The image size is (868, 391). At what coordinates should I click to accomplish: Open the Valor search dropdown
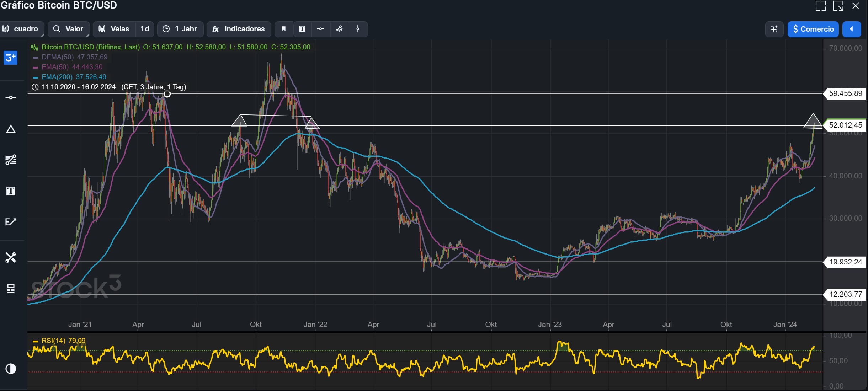pyautogui.click(x=68, y=29)
